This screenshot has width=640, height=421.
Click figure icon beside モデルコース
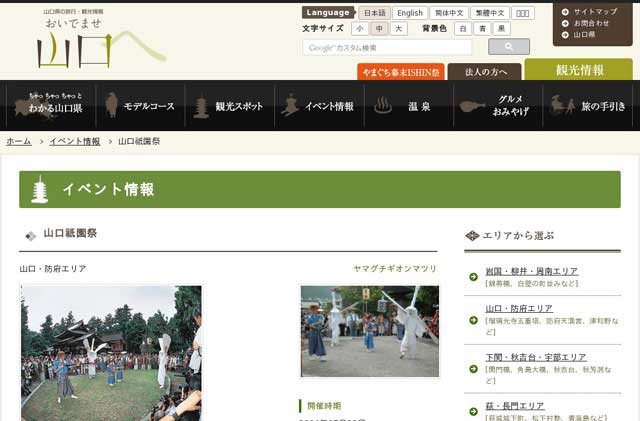pos(111,105)
